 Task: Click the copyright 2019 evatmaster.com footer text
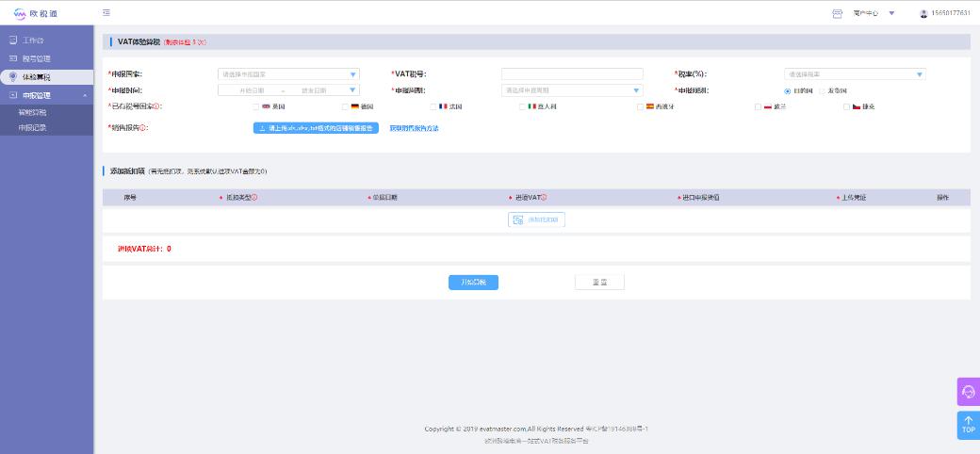coord(537,429)
